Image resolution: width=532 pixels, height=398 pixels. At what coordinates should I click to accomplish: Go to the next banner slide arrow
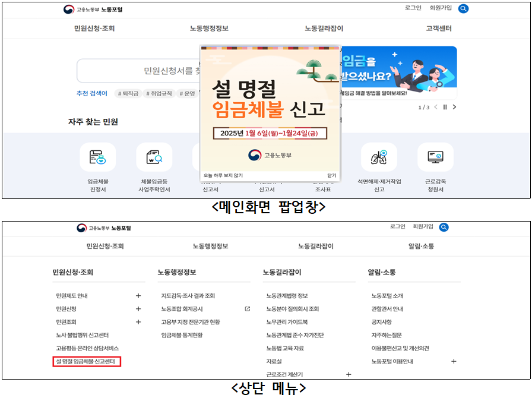(x=454, y=108)
